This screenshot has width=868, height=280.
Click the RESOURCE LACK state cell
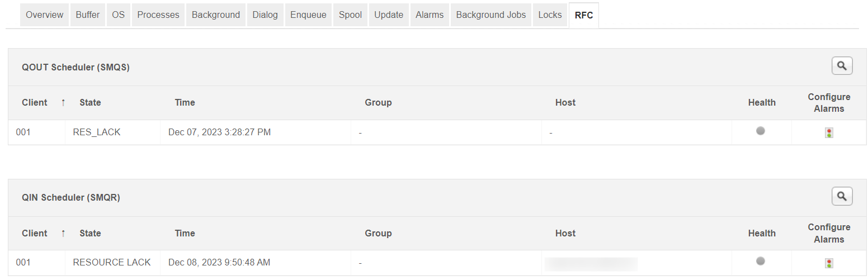[x=112, y=263]
